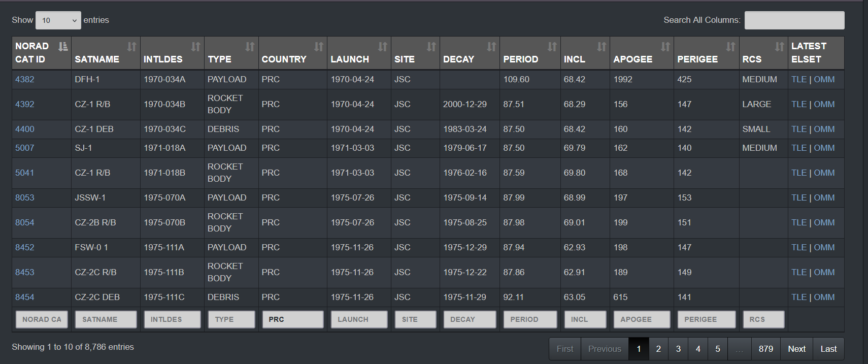
Task: Open catalog ID 8053 link
Action: tap(25, 197)
